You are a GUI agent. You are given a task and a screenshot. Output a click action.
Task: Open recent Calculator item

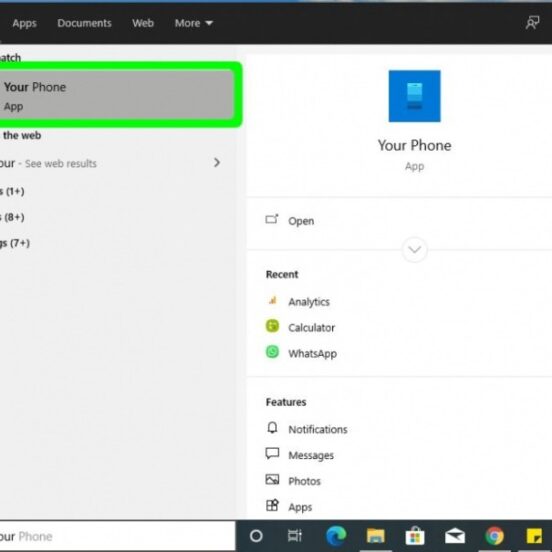tap(311, 328)
